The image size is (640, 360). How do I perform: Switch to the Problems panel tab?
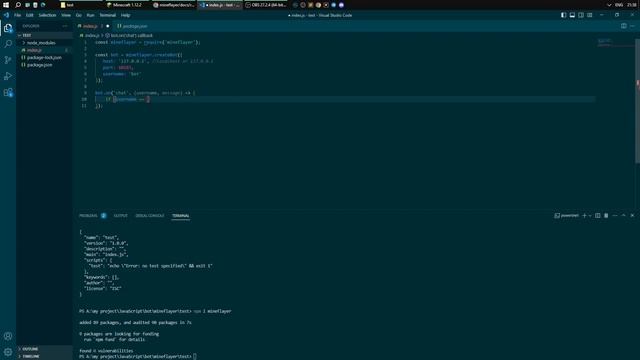click(92, 216)
